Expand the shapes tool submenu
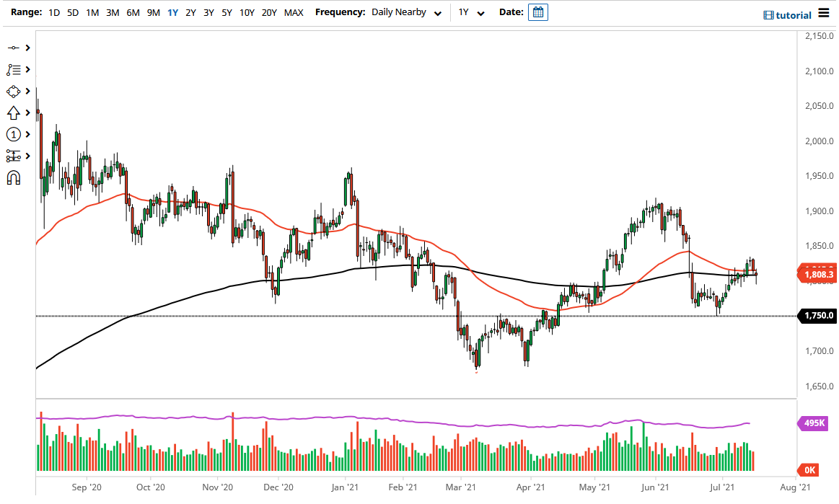Viewport: 839px width, 504px height. pyautogui.click(x=28, y=92)
